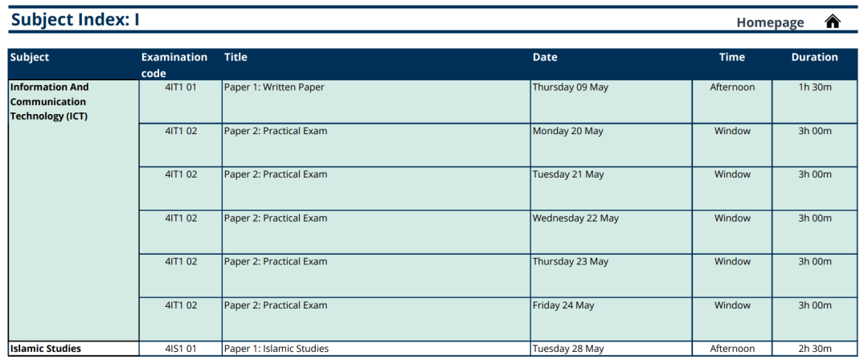Viewport: 868px width, 364px height.
Task: Select the Friday 24 May date cell
Action: coord(611,319)
